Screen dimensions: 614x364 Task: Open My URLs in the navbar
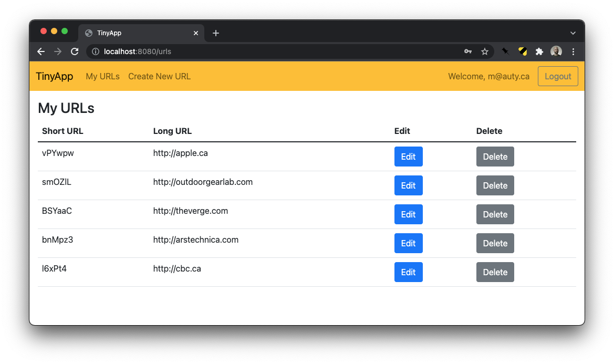click(102, 76)
